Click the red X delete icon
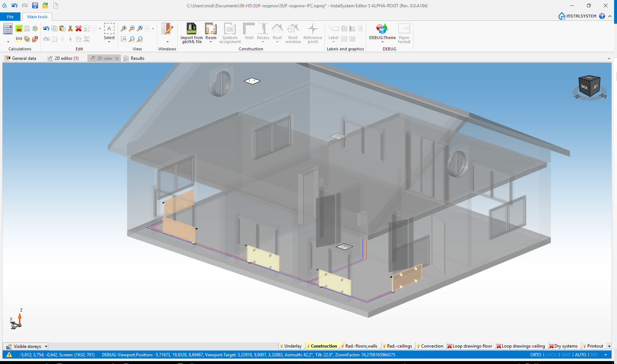The image size is (617, 364). coord(78,28)
